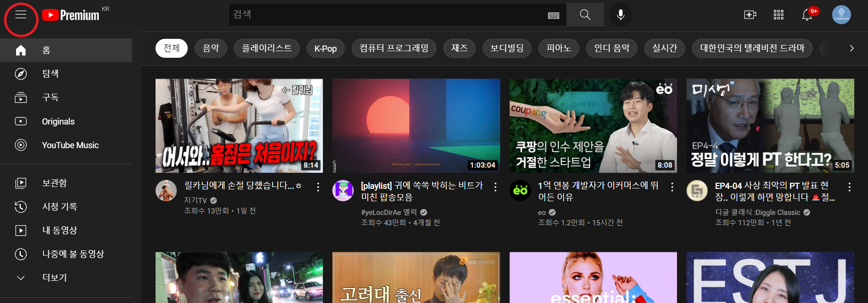Click 디글 클래식 channel avatar
This screenshot has height=303, width=868.
point(697,190)
